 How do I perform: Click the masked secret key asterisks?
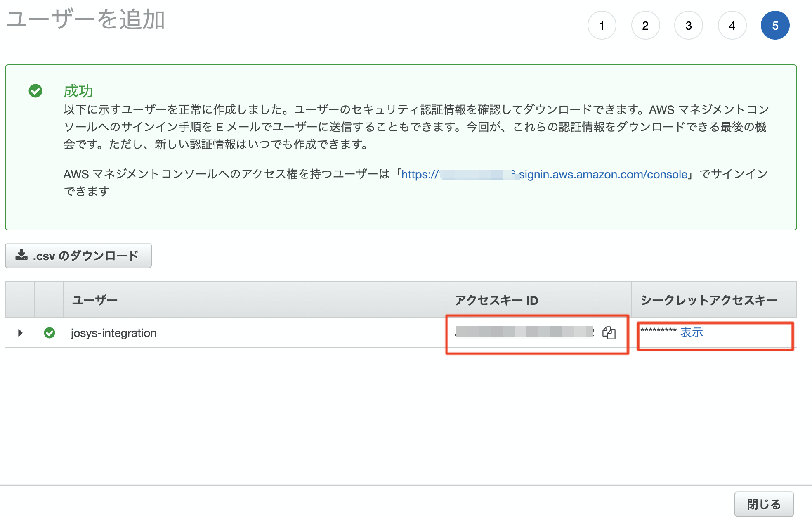[x=658, y=330]
